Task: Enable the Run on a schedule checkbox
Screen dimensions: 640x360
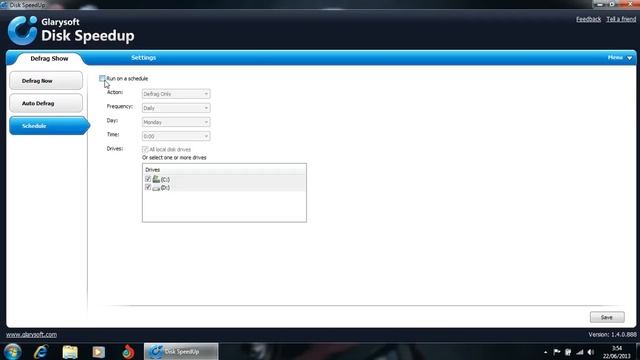Action: [102, 78]
